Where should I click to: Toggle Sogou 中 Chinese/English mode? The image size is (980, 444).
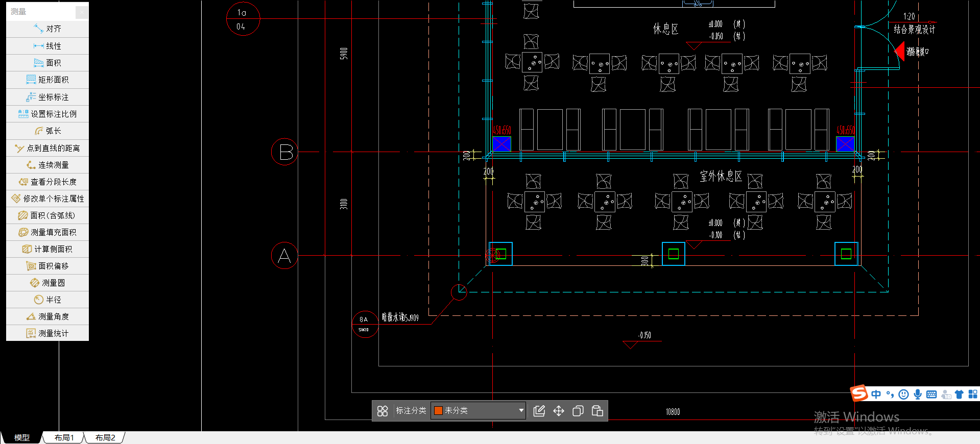point(876,394)
